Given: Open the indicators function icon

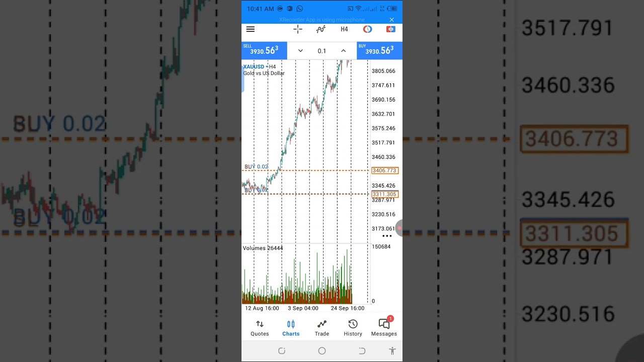Looking at the screenshot, I should (x=320, y=29).
